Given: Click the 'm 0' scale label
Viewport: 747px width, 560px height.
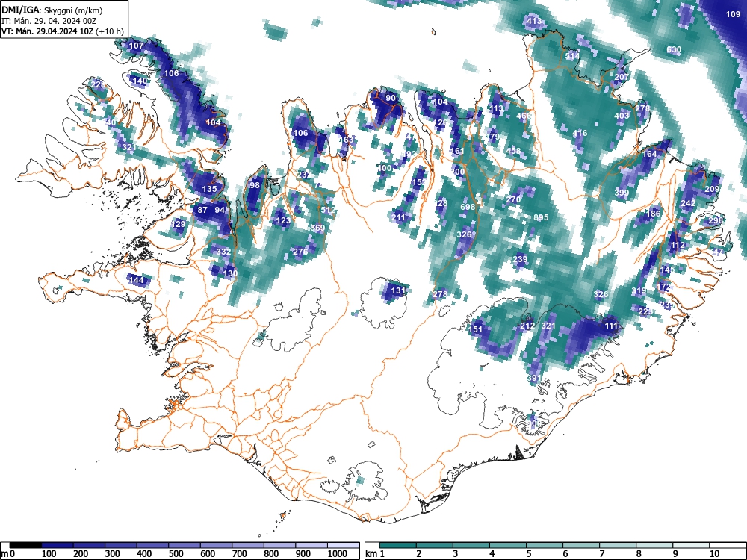Looking at the screenshot, I should (8, 554).
